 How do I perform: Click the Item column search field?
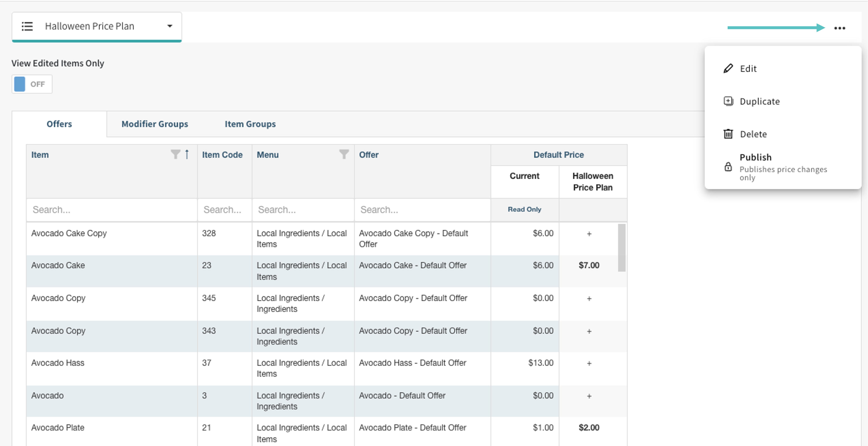pos(112,210)
